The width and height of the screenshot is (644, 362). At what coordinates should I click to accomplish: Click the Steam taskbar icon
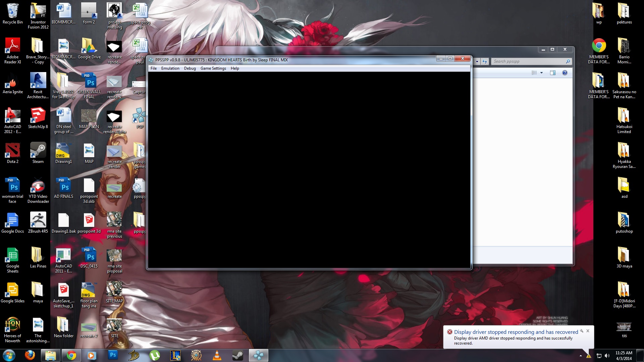[238, 355]
